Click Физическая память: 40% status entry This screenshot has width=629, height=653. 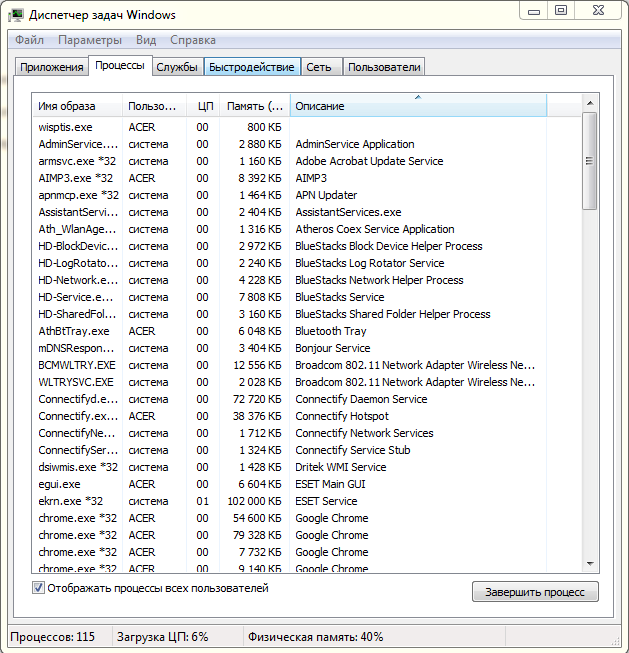[x=315, y=637]
